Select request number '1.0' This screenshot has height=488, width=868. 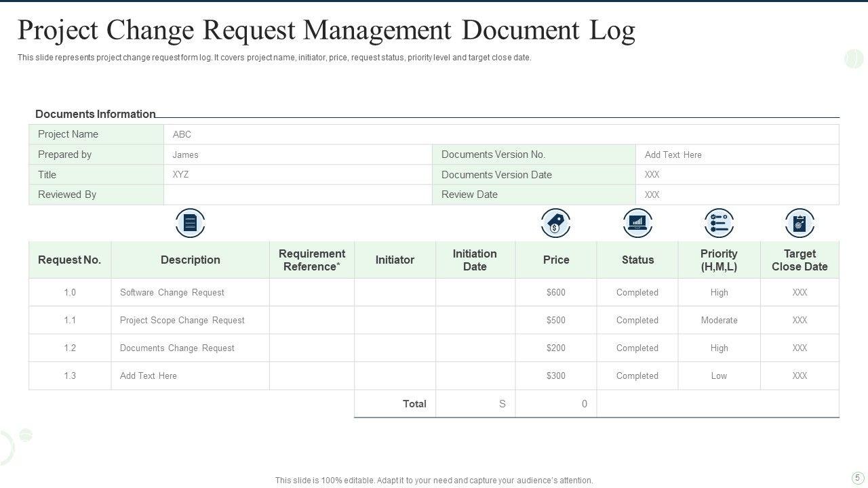tap(70, 292)
